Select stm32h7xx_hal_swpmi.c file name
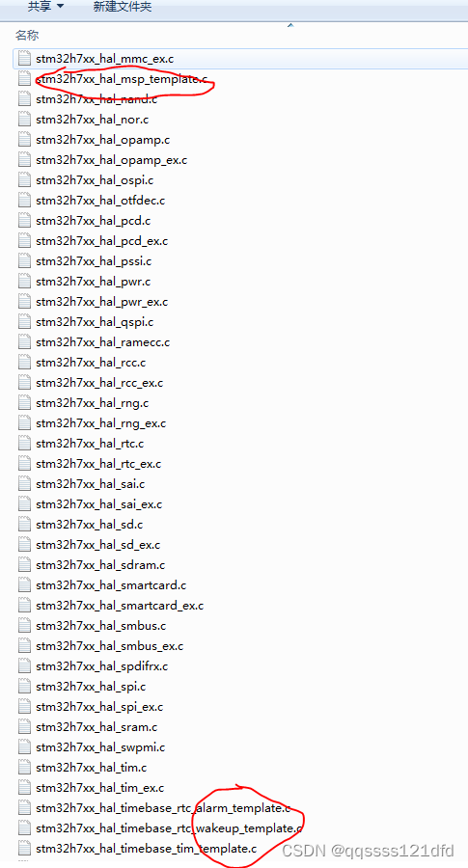This screenshot has width=468, height=868. coord(100,747)
